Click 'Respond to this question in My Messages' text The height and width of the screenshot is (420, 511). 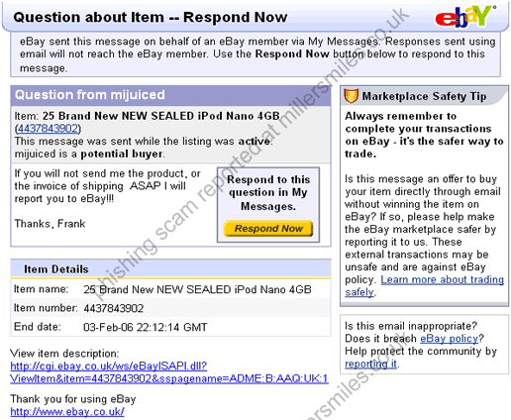pyautogui.click(x=268, y=193)
